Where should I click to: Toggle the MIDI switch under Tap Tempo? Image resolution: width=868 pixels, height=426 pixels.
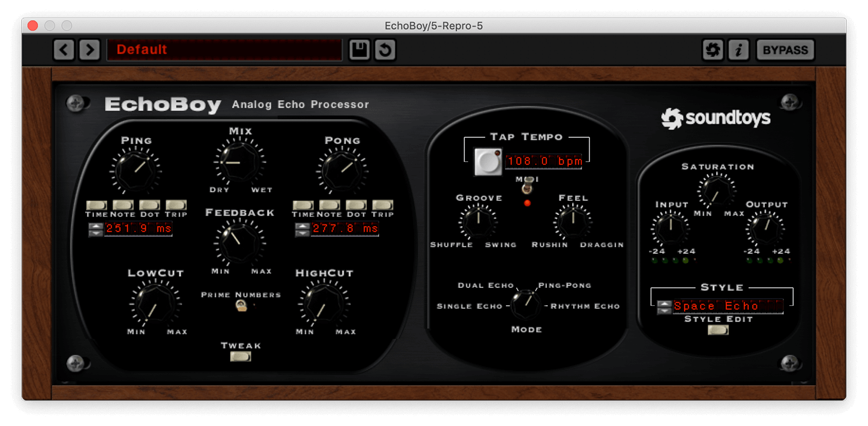click(x=527, y=188)
